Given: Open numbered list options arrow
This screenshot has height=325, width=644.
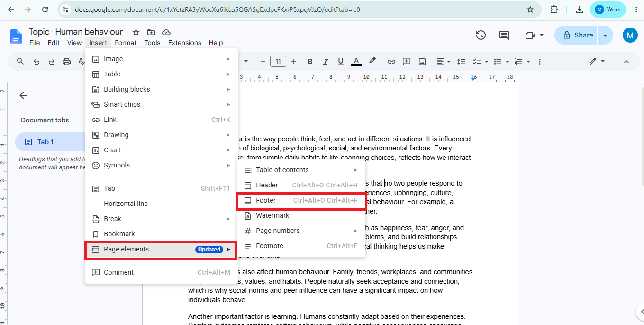Looking at the screenshot, I should tap(528, 61).
